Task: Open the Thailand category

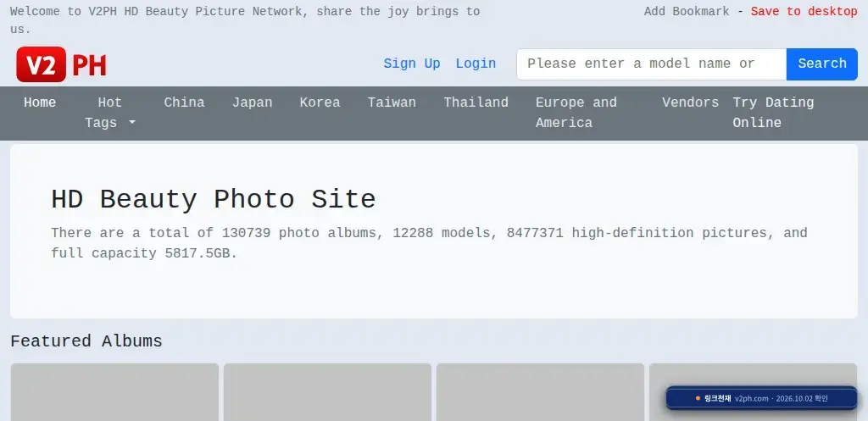Action: 476,102
